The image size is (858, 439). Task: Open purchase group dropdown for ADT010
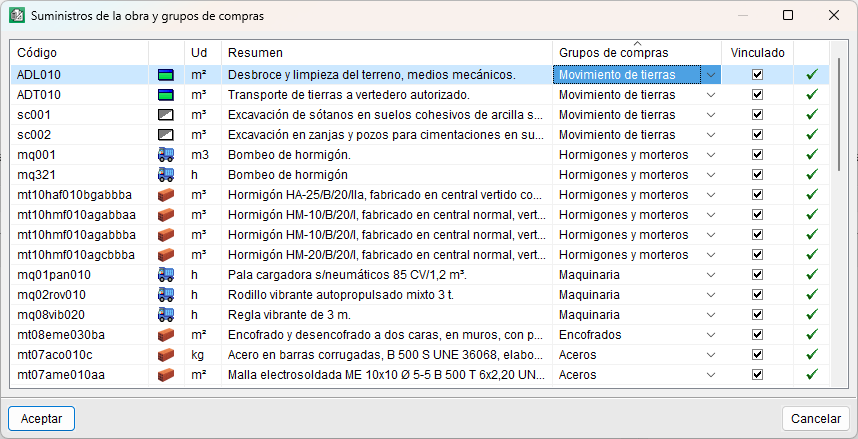click(x=711, y=95)
